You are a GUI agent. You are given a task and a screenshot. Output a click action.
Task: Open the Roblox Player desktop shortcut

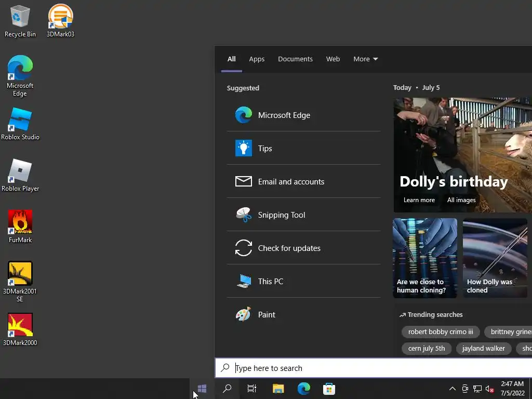pos(20,176)
